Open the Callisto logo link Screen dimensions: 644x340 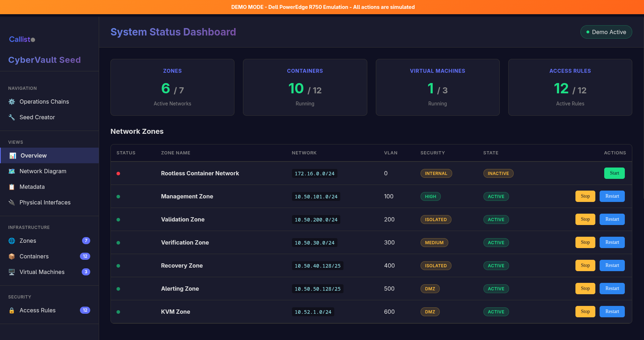(x=22, y=39)
